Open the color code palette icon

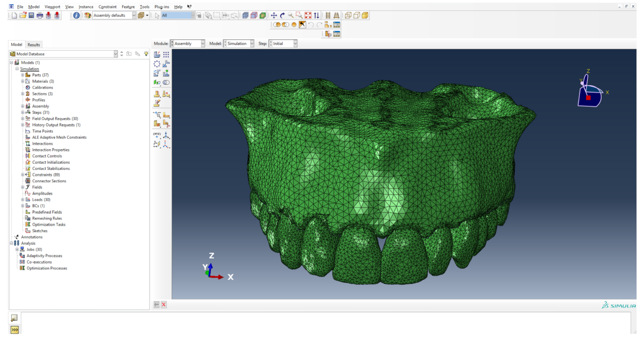[x=88, y=15]
